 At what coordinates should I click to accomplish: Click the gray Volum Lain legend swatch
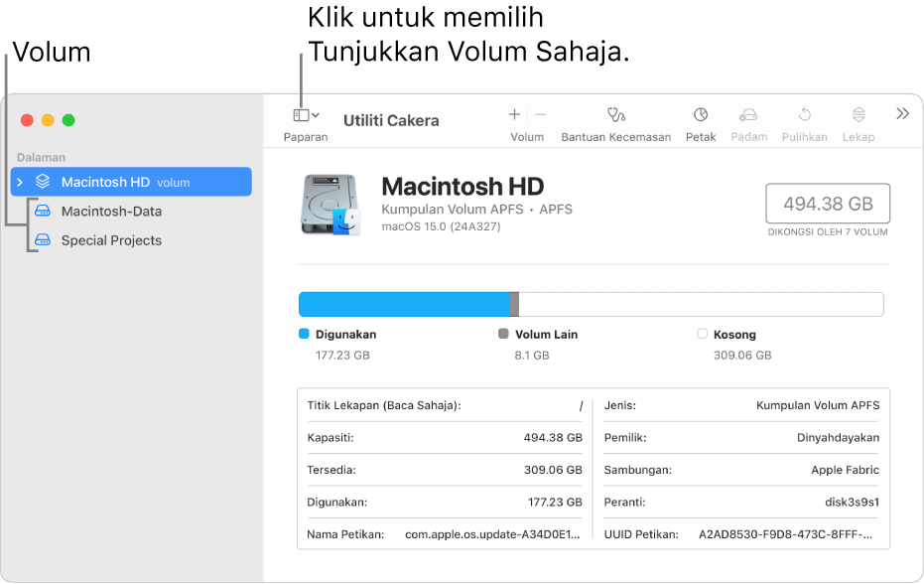tap(503, 334)
